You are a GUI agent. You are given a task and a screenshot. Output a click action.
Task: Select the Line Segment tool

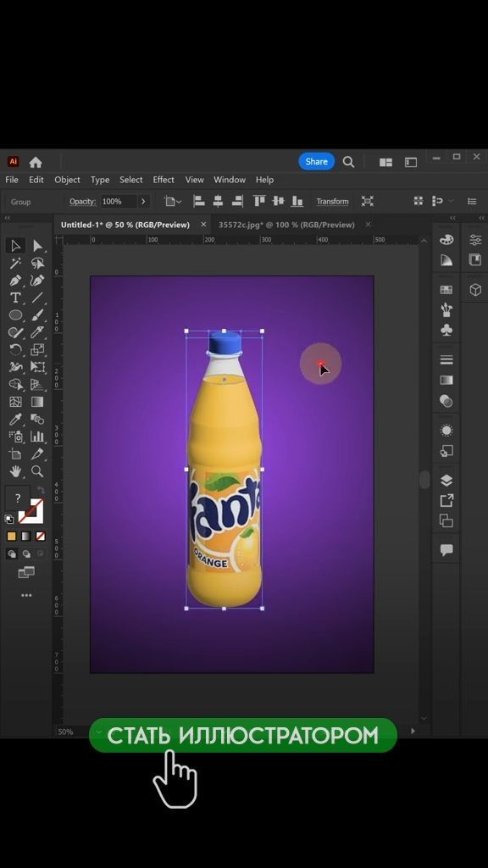[37, 298]
